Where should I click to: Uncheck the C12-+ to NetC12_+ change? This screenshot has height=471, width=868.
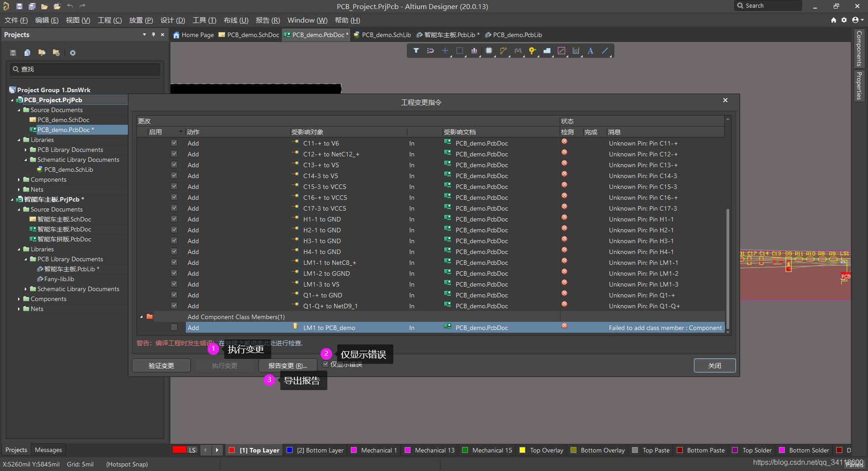tap(174, 154)
